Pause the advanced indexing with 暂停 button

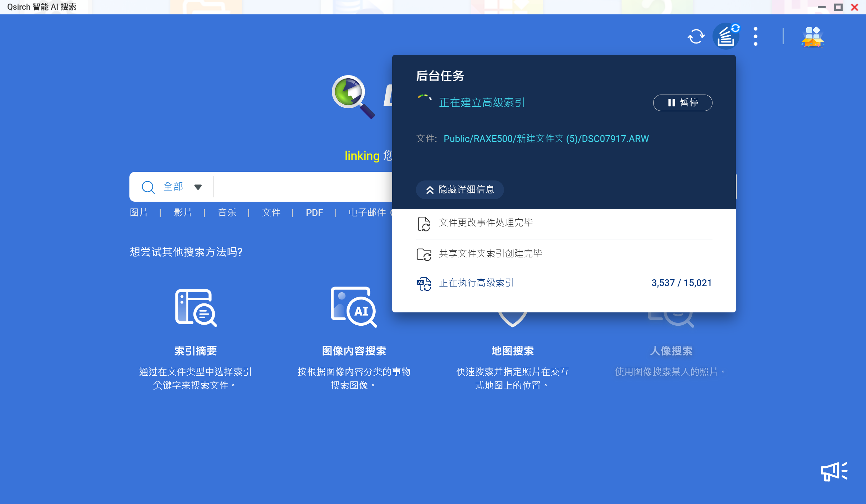tap(682, 103)
